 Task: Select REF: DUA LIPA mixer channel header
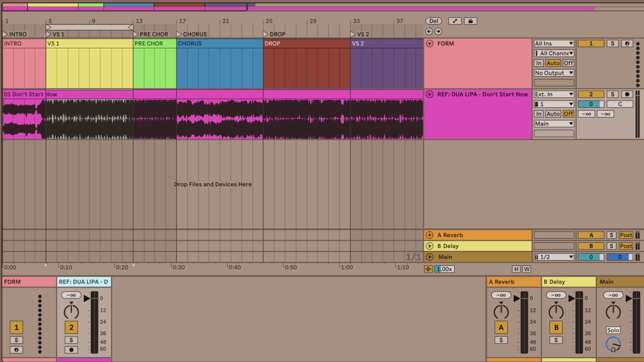pos(83,282)
